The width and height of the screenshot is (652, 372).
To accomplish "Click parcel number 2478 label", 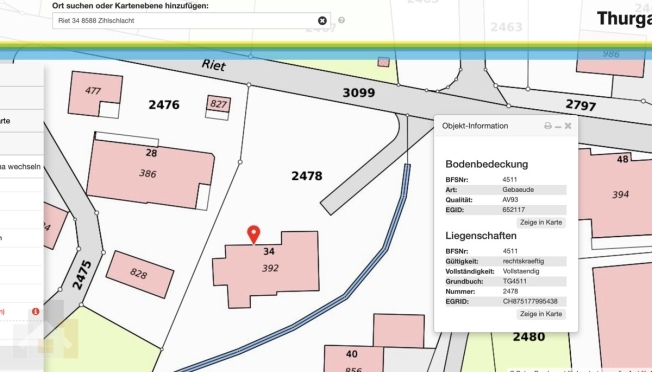I will pyautogui.click(x=307, y=176).
